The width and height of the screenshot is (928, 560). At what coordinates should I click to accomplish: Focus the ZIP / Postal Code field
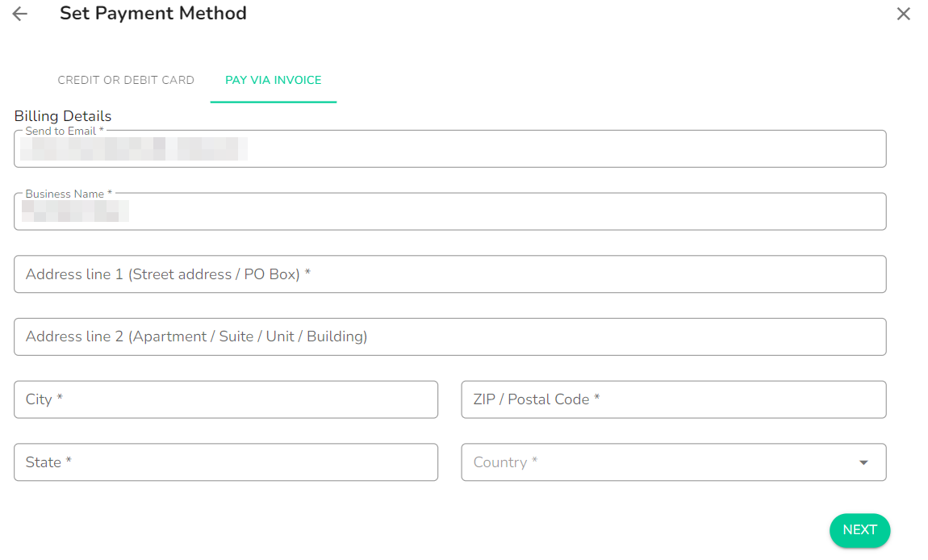click(674, 399)
